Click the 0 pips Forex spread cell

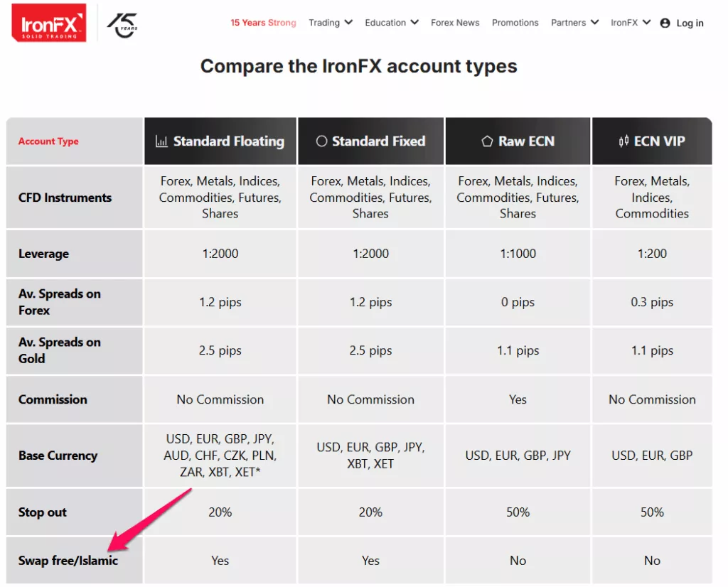[x=518, y=302]
